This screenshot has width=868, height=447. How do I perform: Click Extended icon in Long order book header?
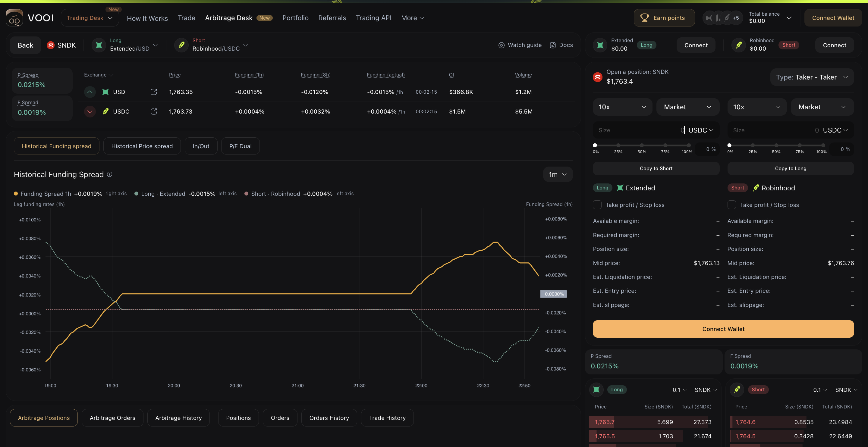click(x=596, y=390)
